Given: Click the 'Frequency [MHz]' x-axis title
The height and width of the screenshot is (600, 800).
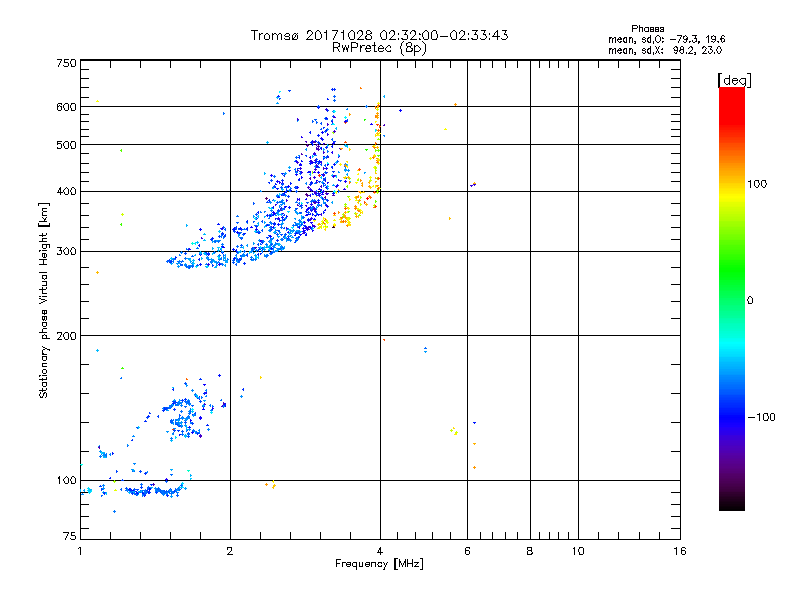Looking at the screenshot, I should [379, 564].
